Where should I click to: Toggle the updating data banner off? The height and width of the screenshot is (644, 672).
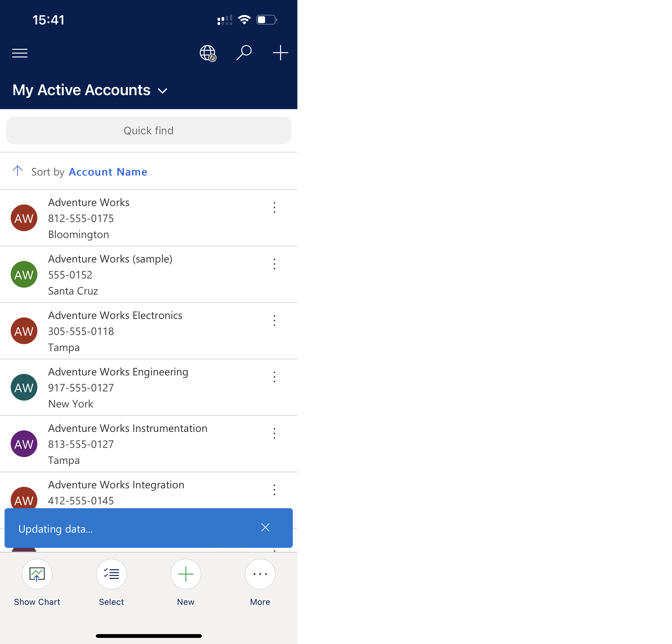pos(266,527)
